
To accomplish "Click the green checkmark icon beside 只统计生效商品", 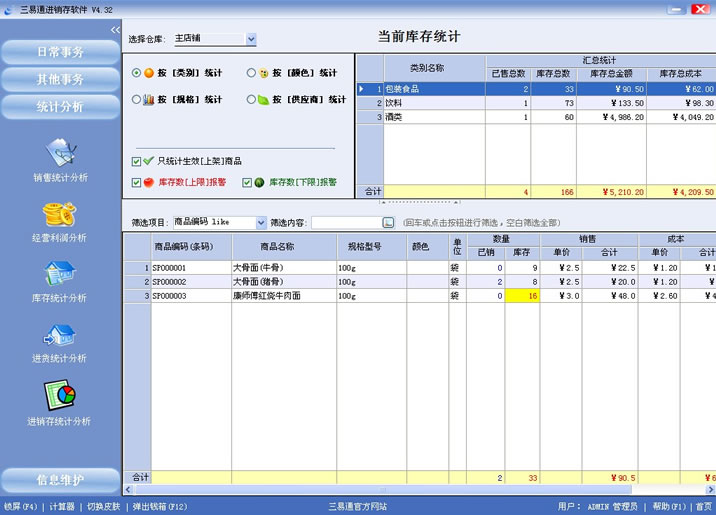I will [x=148, y=161].
